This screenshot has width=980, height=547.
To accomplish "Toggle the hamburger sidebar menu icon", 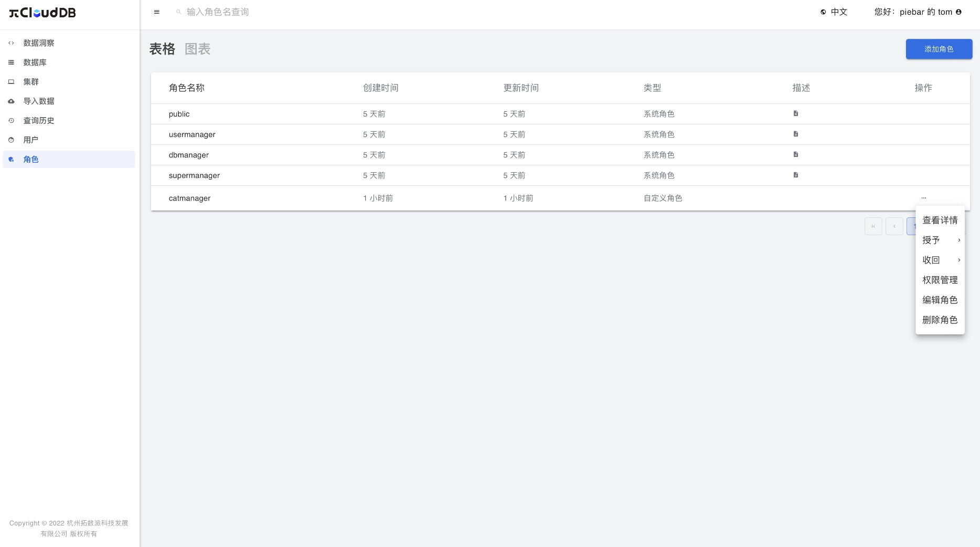I will [156, 12].
